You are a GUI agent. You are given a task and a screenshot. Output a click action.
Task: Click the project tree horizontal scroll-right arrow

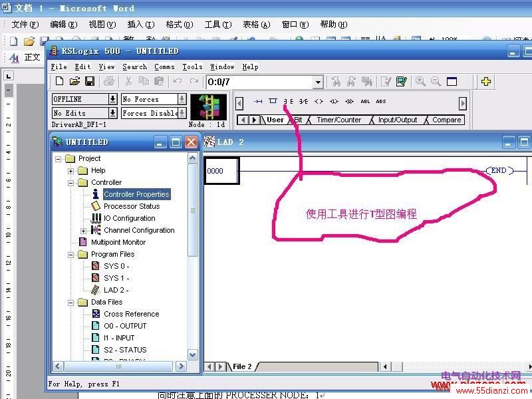pos(181,366)
